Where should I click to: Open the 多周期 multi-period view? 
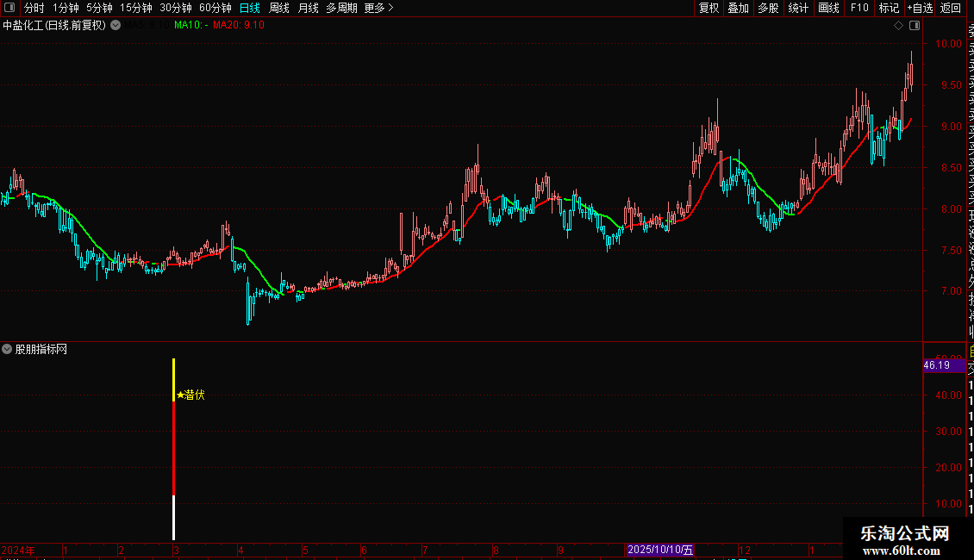click(341, 8)
